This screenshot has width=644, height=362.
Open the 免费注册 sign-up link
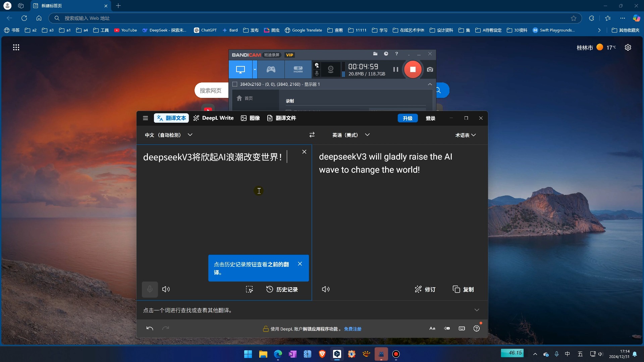coord(353,329)
